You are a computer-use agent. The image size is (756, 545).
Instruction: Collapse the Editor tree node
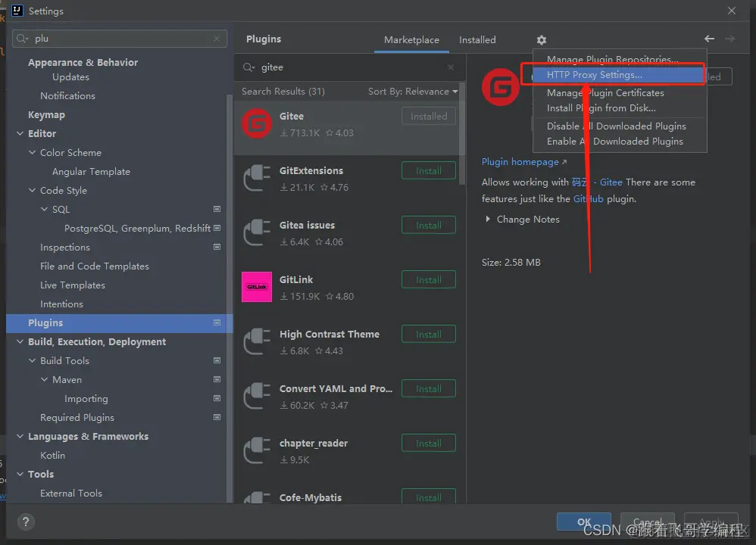[20, 133]
